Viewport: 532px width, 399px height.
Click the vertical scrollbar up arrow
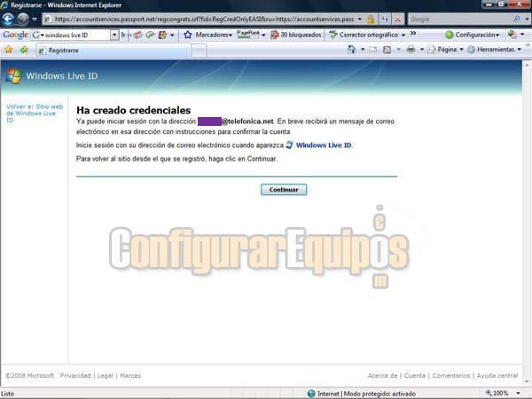527,65
